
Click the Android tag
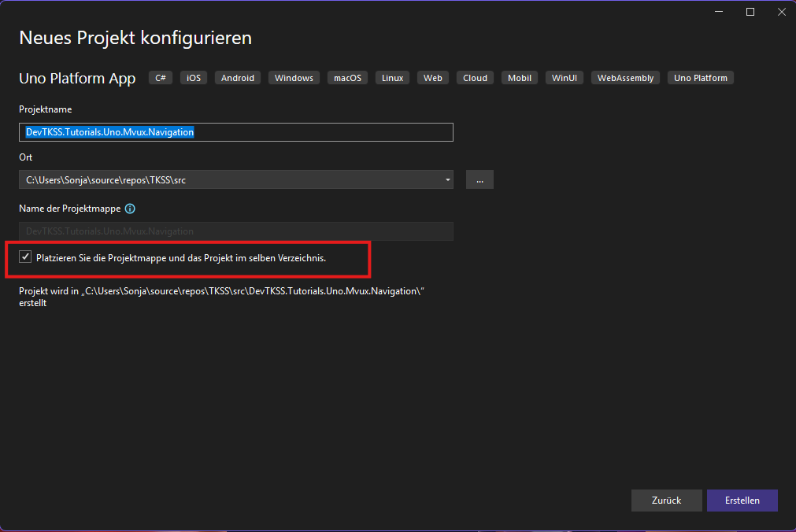(x=238, y=78)
